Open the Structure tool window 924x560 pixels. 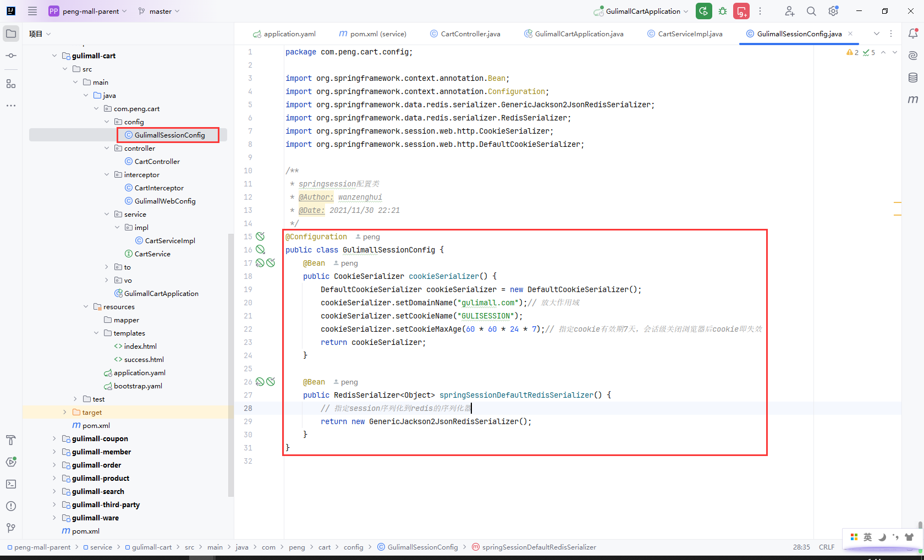(x=11, y=84)
